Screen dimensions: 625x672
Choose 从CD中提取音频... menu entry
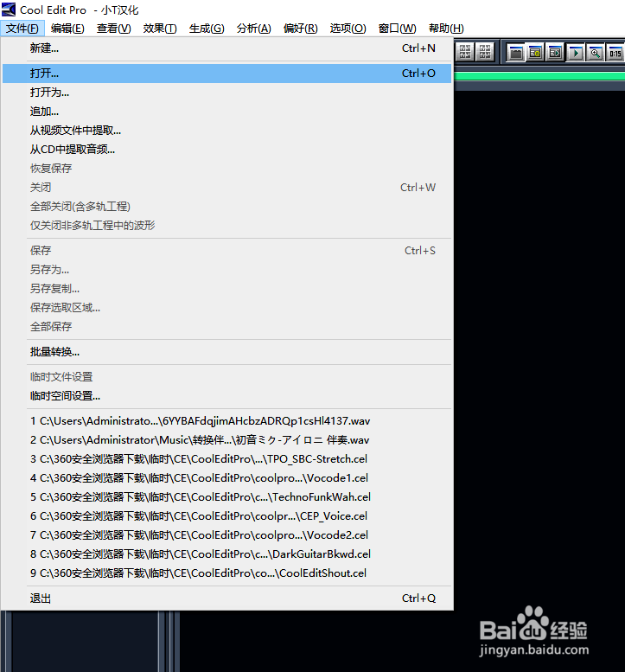click(227, 149)
